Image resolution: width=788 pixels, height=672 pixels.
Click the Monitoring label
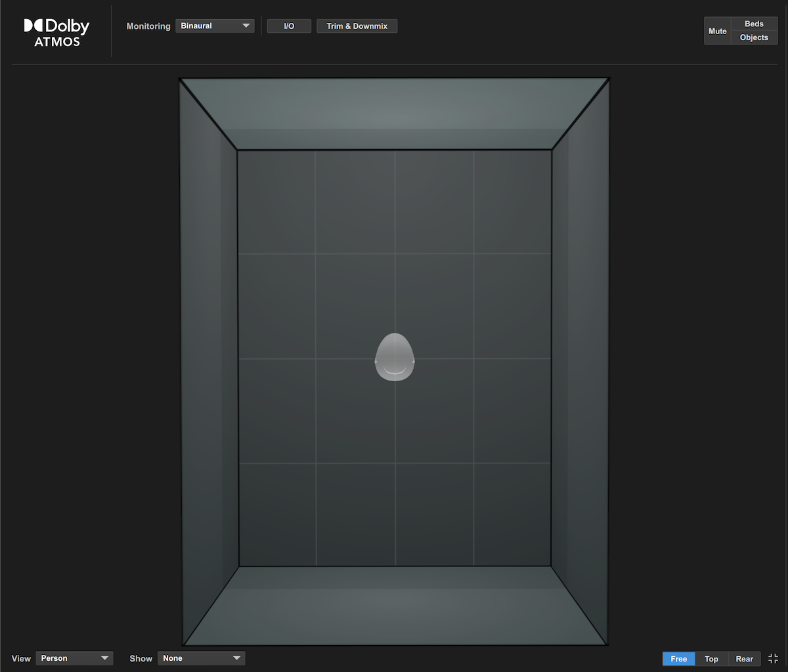point(148,26)
